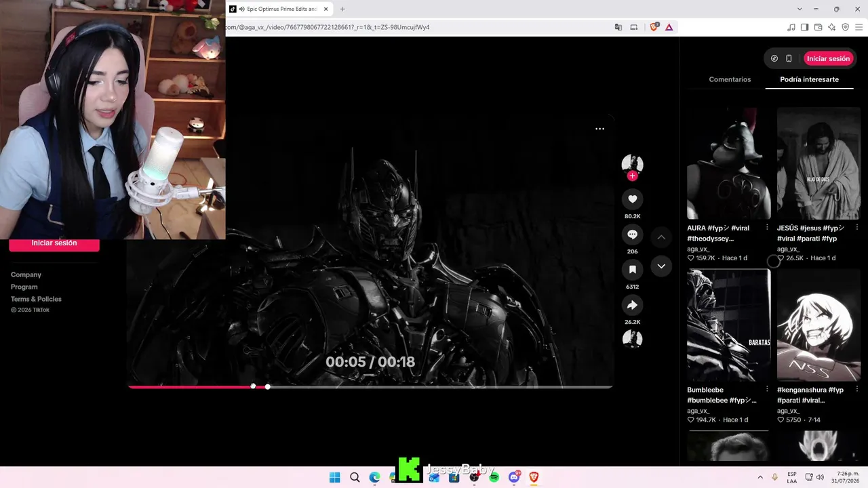Open the Bumblebee video thumbnail
The height and width of the screenshot is (488, 868).
pos(729,325)
